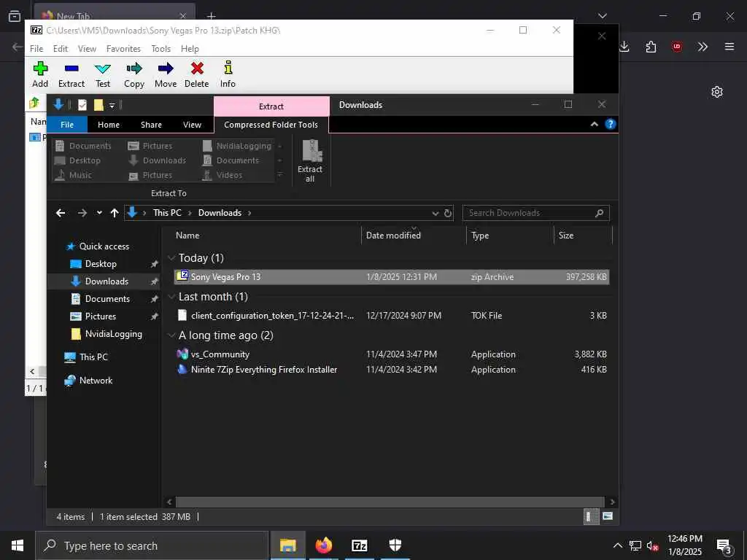The height and width of the screenshot is (560, 747).
Task: Switch to the Share ribbon tab
Action: [x=151, y=125]
